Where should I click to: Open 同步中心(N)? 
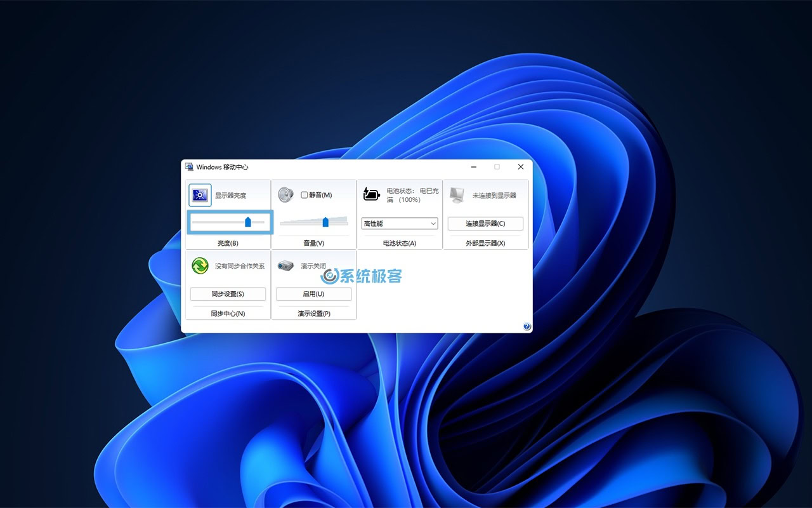pyautogui.click(x=228, y=313)
